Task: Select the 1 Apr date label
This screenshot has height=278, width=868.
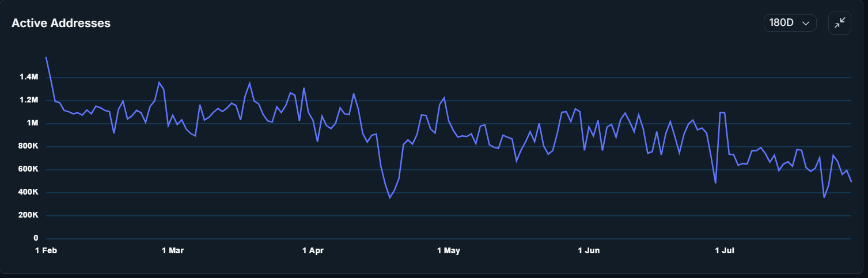Action: click(x=313, y=250)
